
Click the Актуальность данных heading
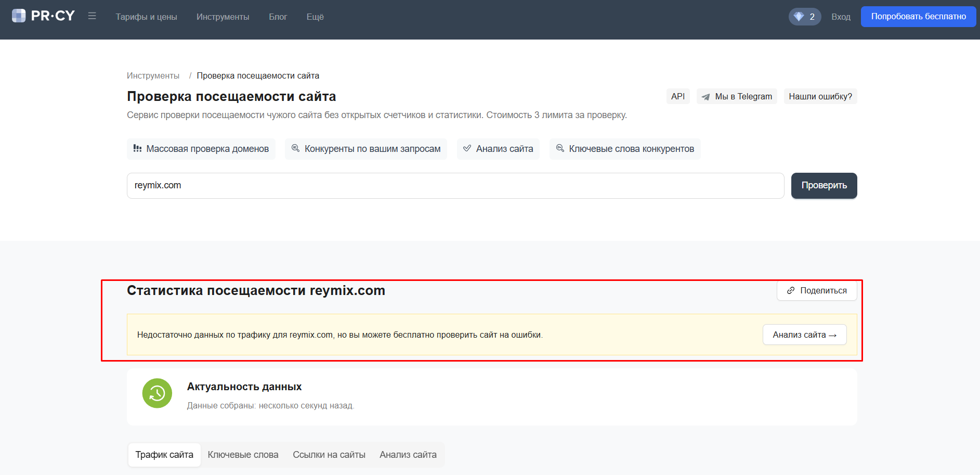tap(244, 387)
